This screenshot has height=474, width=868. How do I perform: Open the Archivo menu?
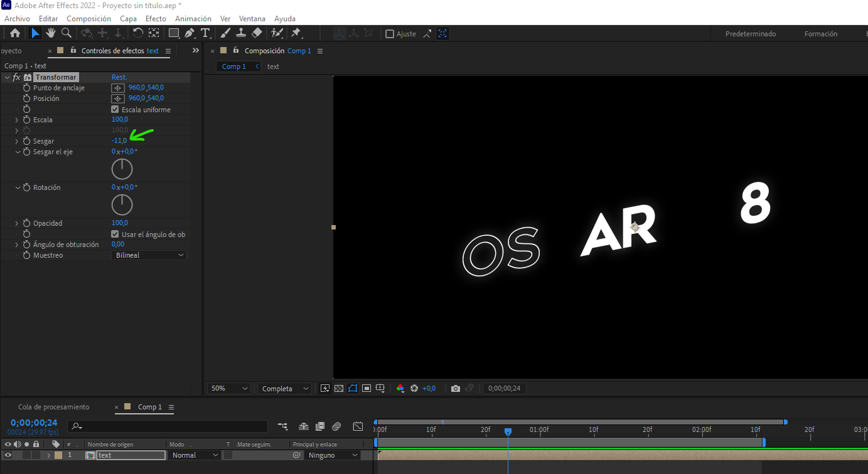[17, 19]
